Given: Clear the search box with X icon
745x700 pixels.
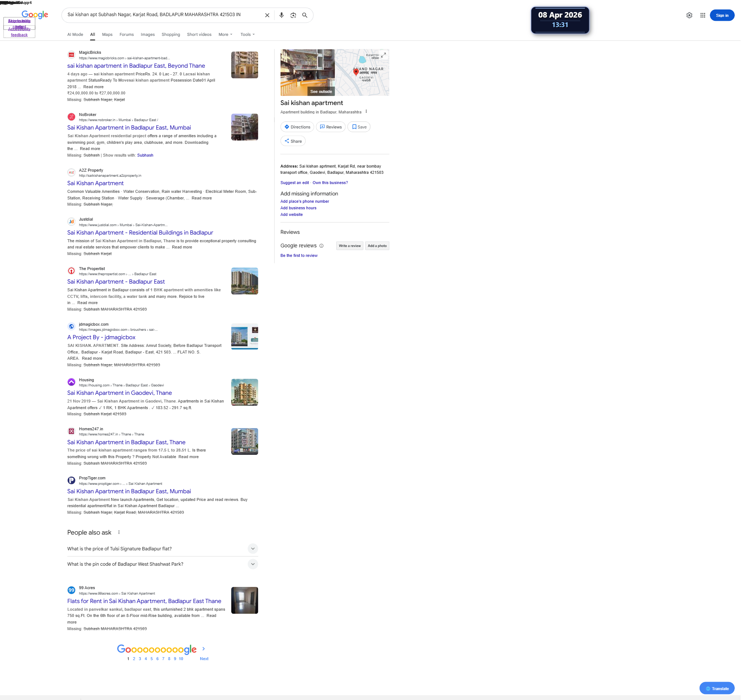Looking at the screenshot, I should 269,15.
